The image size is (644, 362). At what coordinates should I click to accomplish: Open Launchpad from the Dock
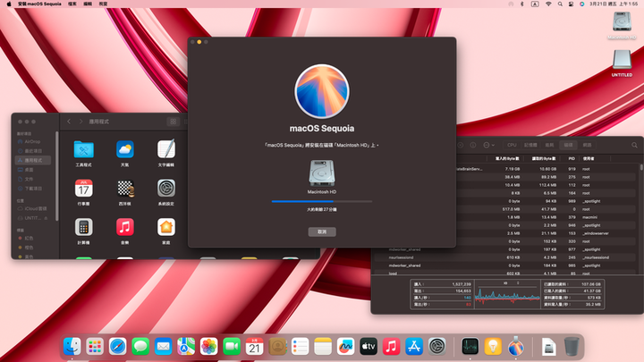95,347
